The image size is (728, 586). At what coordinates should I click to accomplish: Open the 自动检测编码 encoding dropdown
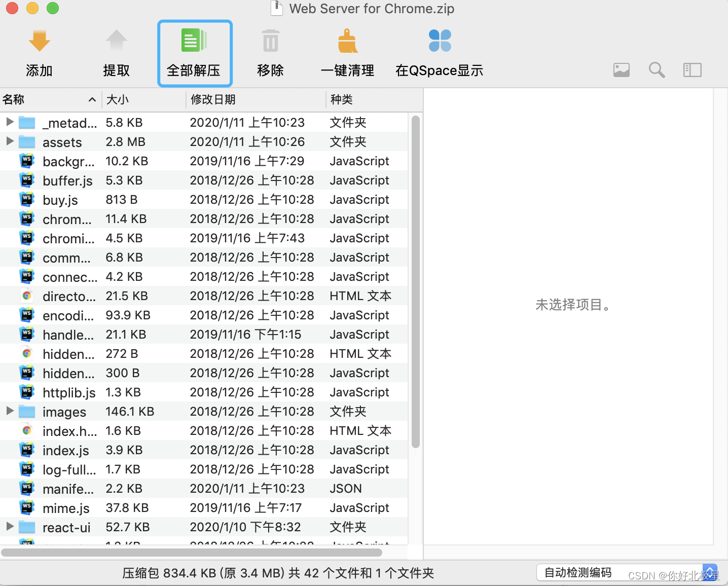tap(577, 572)
